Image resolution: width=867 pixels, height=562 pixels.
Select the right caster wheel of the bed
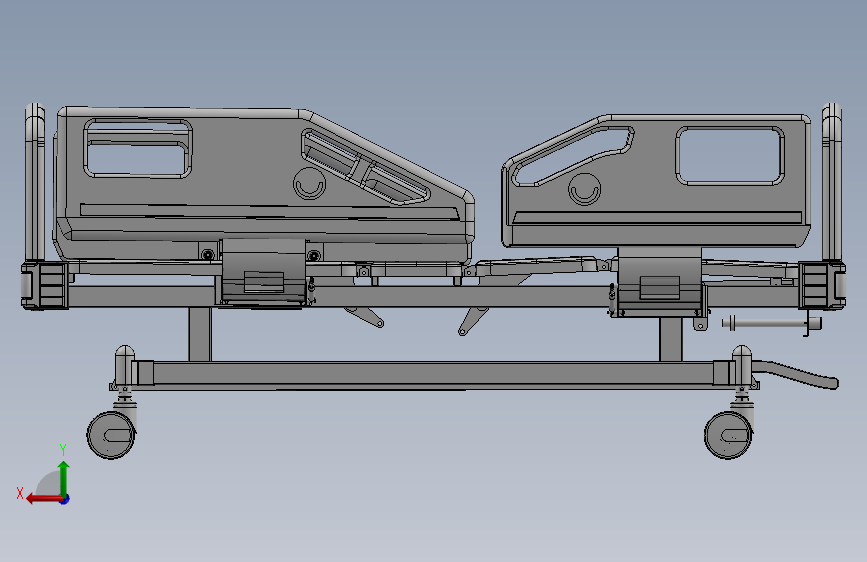click(728, 435)
